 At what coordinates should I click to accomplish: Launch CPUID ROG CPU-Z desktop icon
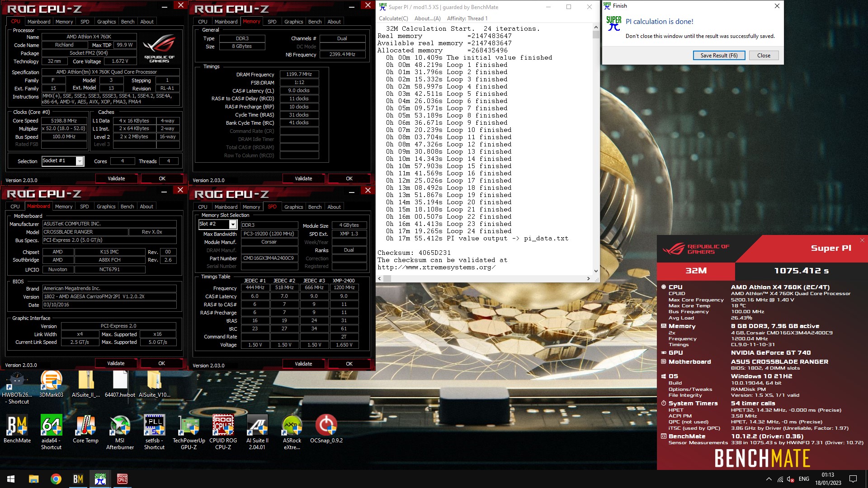(x=223, y=432)
